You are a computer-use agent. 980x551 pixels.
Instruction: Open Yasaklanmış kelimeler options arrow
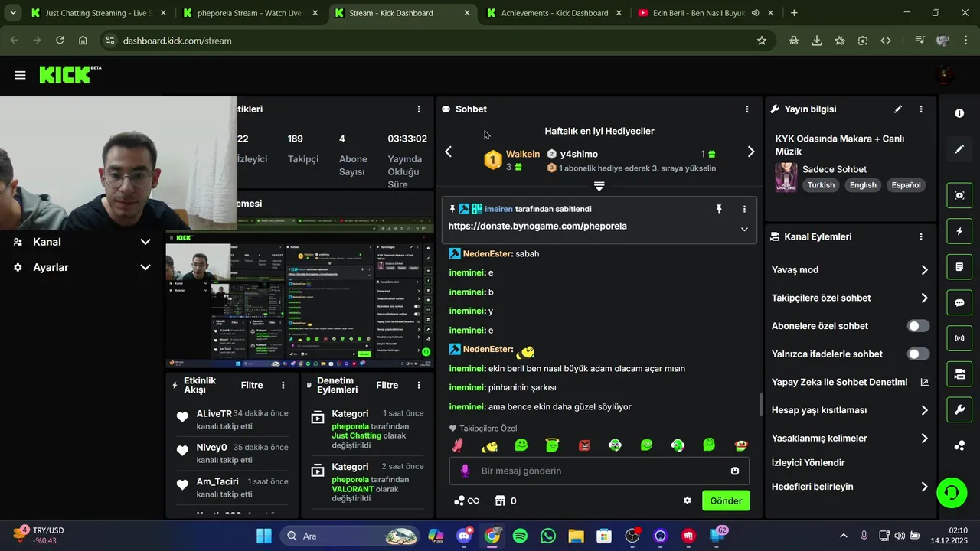click(924, 439)
